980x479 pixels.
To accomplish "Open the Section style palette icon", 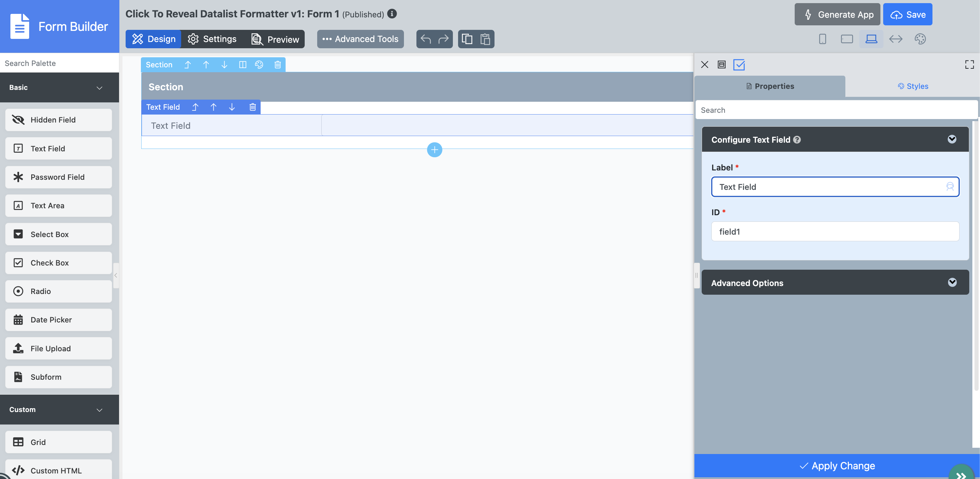I will tap(259, 65).
